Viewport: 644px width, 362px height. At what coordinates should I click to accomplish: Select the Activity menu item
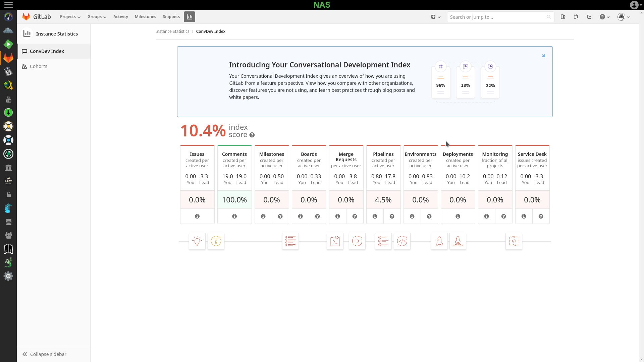pos(120,16)
